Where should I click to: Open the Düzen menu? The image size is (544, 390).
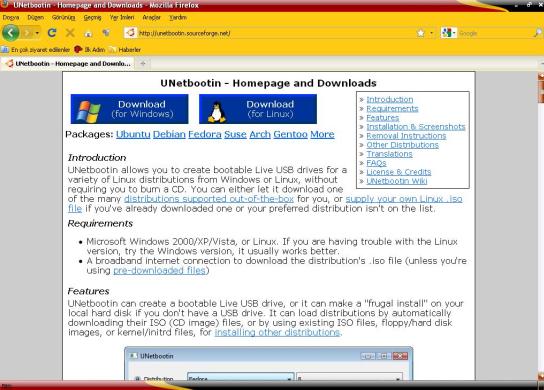pyautogui.click(x=36, y=17)
